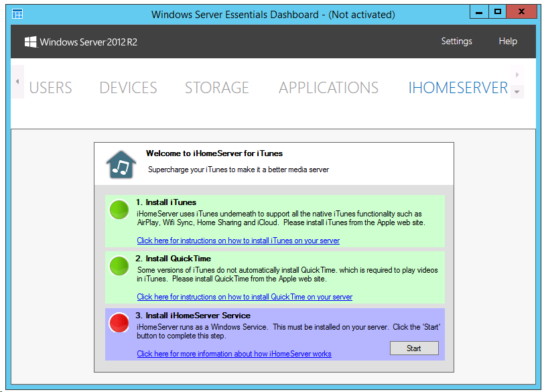Open the Help menu
Screen dimensions: 542x392
(x=508, y=42)
